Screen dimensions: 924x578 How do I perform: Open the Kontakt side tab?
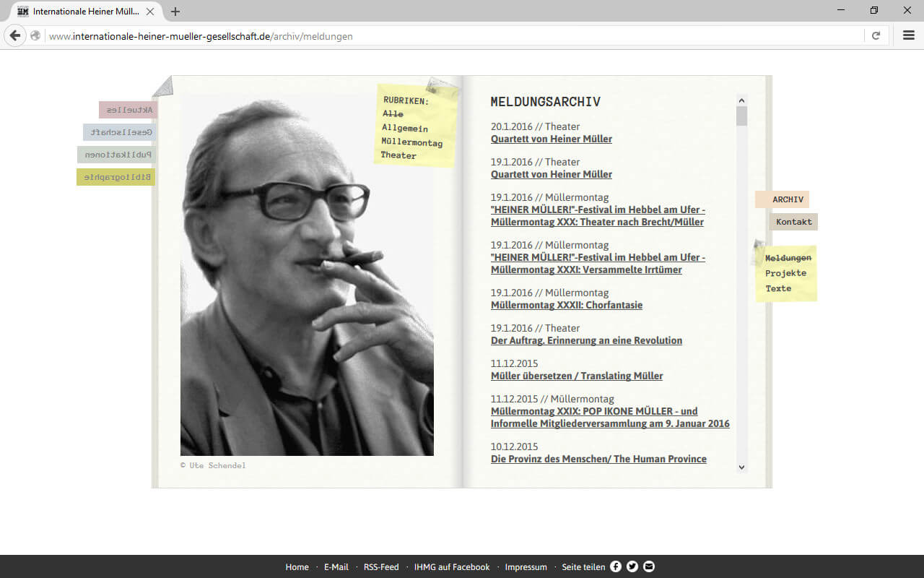[793, 222]
